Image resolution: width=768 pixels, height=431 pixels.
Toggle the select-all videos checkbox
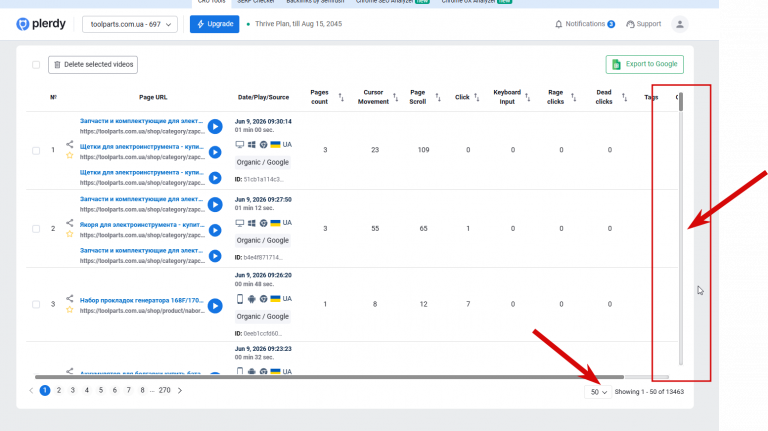[x=36, y=65]
